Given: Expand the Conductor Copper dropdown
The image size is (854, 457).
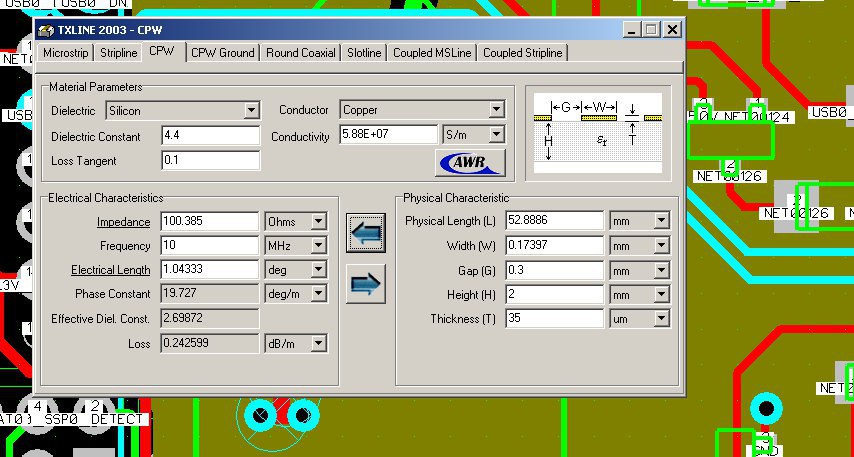Looking at the screenshot, I should click(x=496, y=109).
